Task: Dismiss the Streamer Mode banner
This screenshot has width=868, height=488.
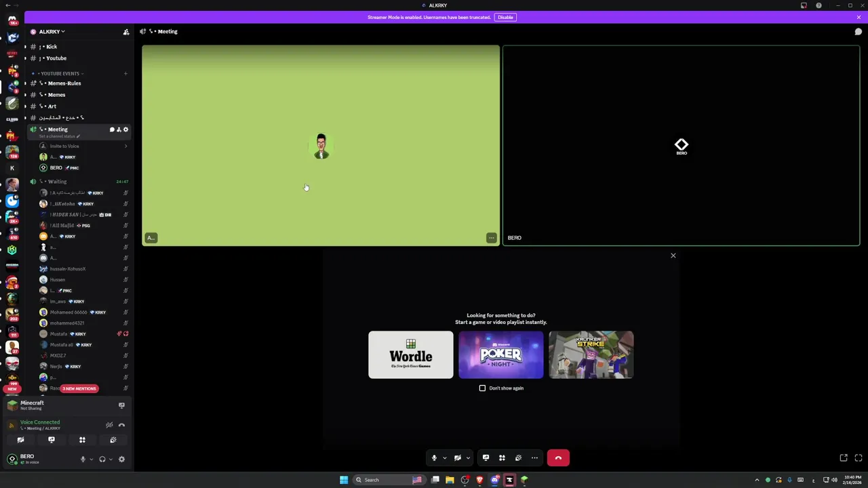Action: (859, 17)
